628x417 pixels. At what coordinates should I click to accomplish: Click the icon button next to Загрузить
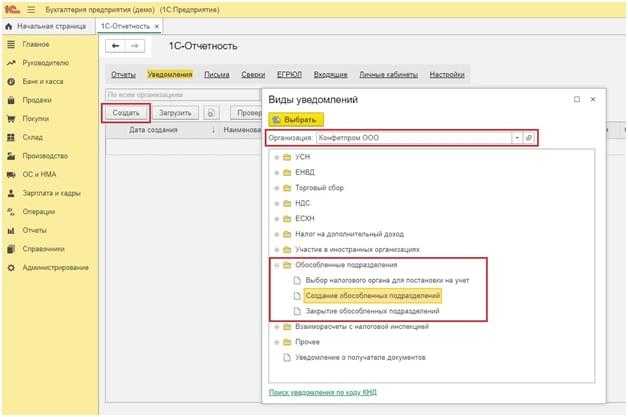(211, 113)
